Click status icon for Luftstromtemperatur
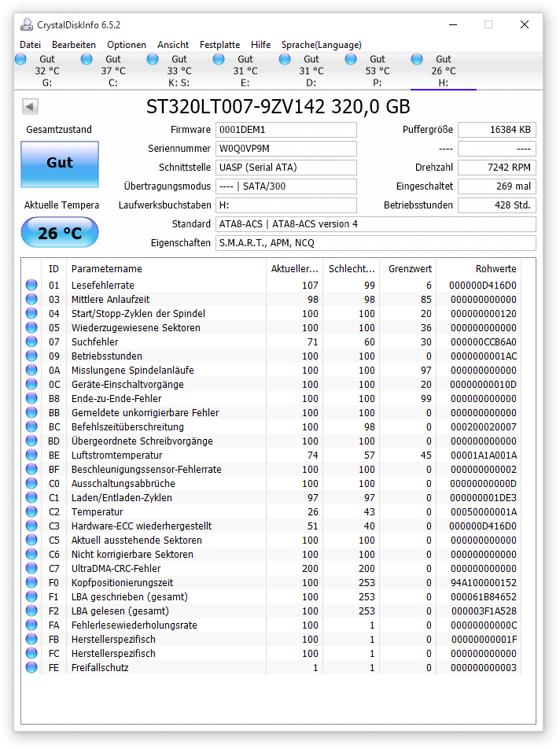 tap(31, 456)
